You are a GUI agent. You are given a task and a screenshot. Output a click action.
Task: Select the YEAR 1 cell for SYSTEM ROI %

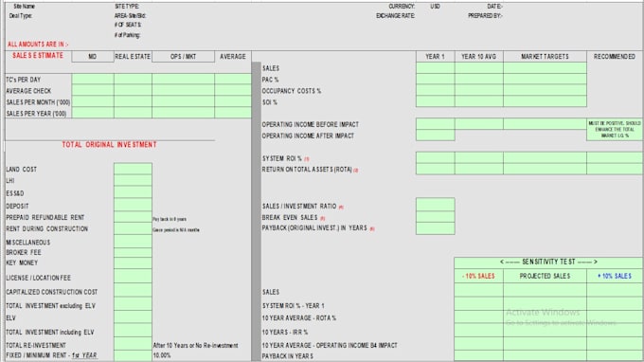436,158
